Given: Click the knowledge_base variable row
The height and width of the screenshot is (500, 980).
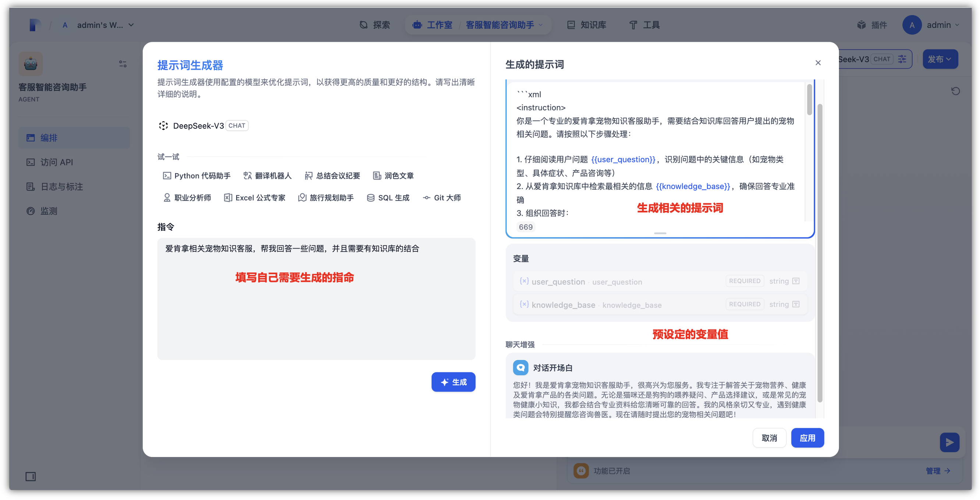Looking at the screenshot, I should (660, 304).
